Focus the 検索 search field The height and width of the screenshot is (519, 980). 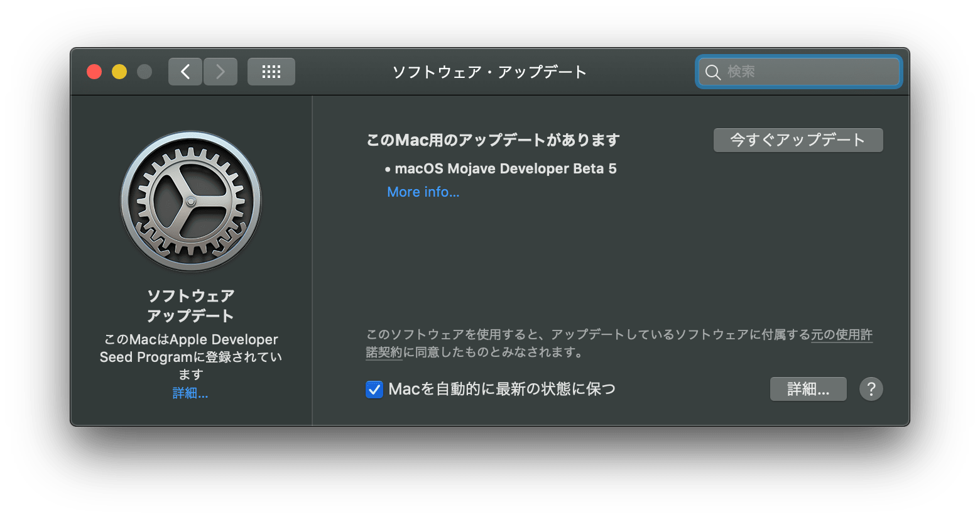798,72
